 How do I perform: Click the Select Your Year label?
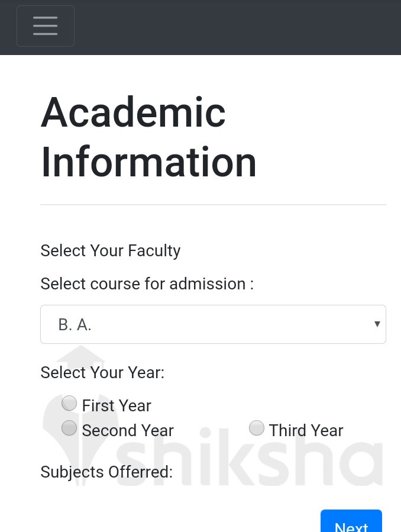[102, 372]
